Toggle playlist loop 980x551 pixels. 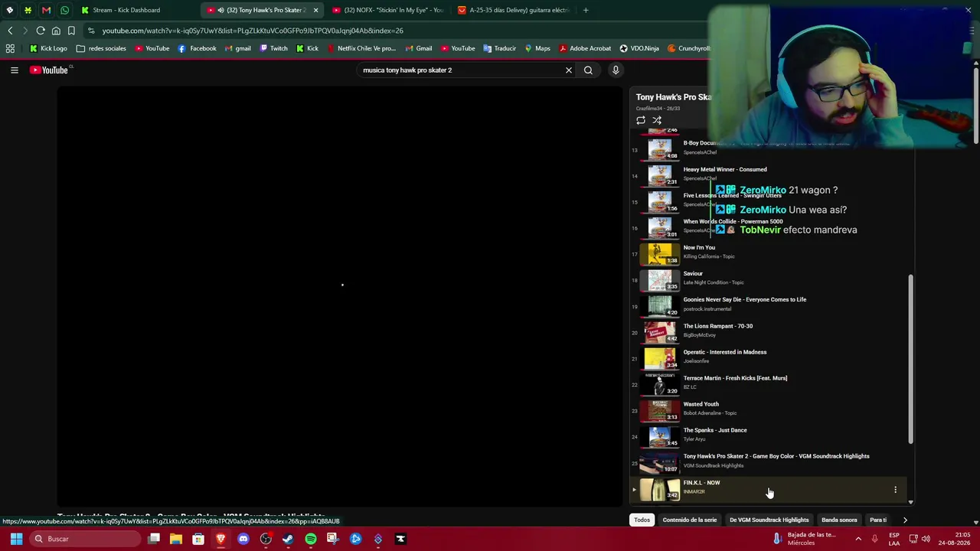(641, 120)
